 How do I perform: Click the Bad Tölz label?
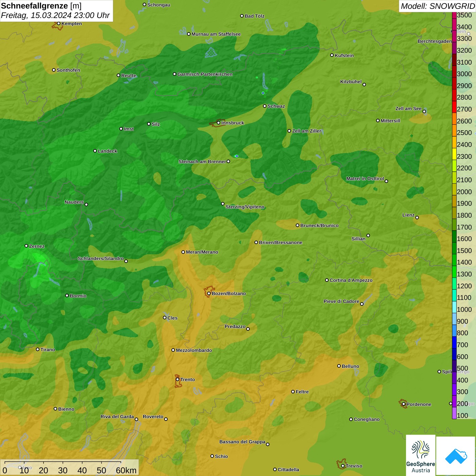(254, 16)
